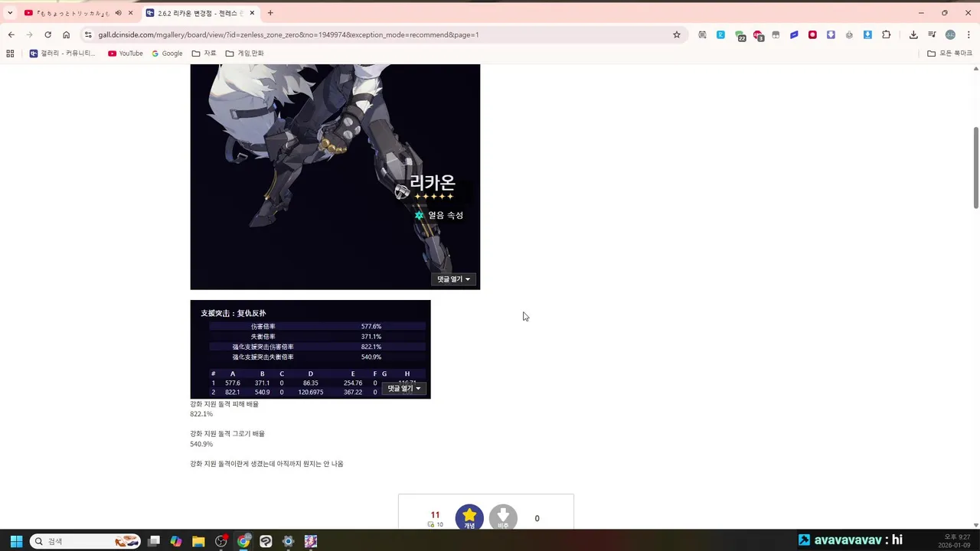Open File Explorer from the taskbar
The height and width of the screenshot is (551, 980).
(x=198, y=541)
